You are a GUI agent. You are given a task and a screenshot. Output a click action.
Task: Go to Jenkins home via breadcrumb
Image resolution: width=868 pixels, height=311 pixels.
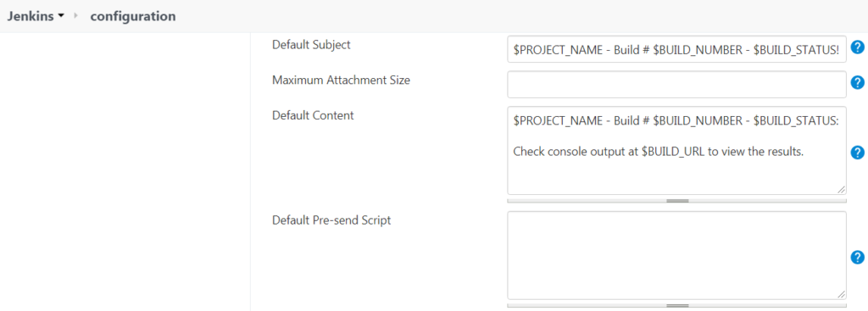click(31, 16)
